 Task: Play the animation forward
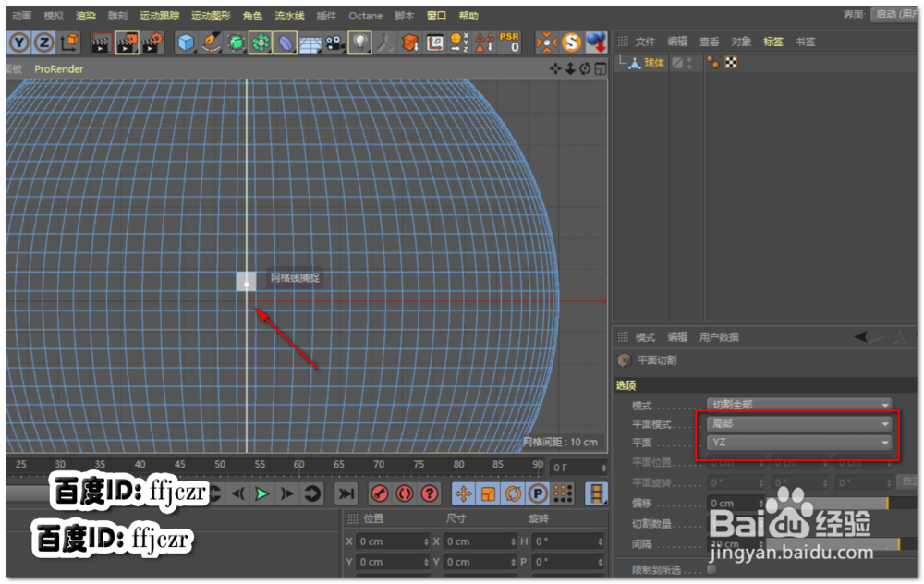pos(261,493)
